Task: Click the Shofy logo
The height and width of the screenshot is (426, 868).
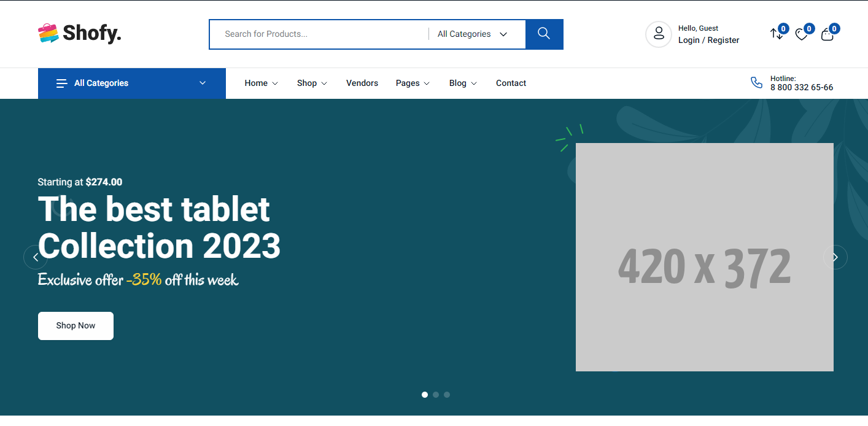Action: click(x=80, y=33)
